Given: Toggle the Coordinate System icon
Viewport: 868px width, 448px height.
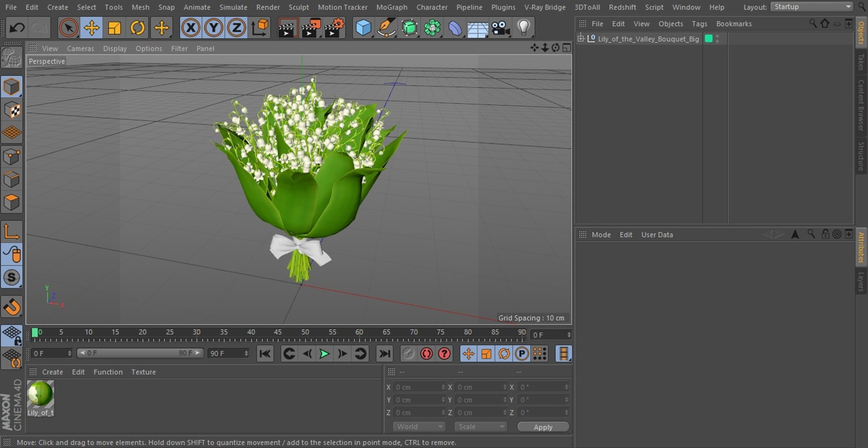Looking at the screenshot, I should tap(260, 28).
